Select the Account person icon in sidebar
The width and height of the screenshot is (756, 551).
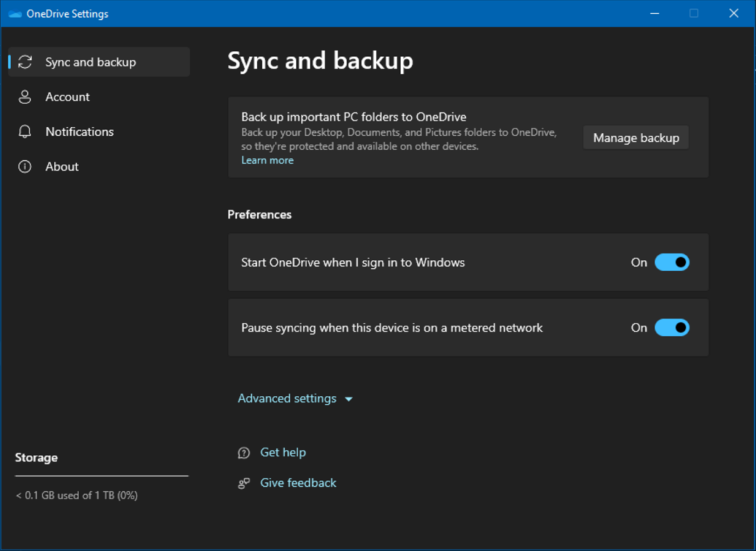(x=24, y=97)
